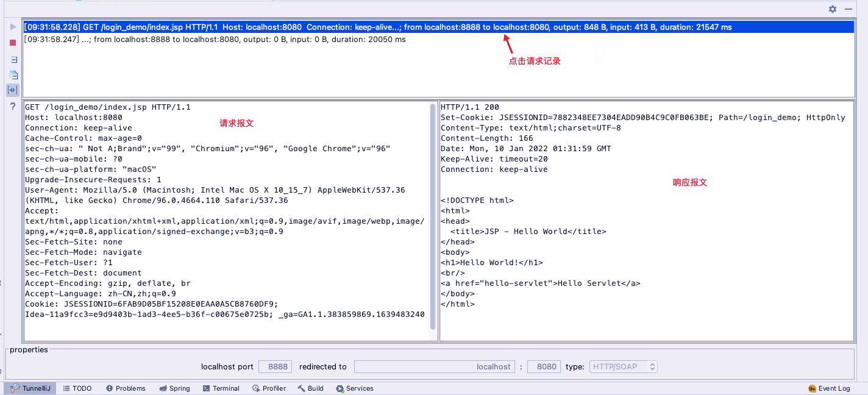Viewport: 868px width, 395px height.
Task: Click the 'Sec-Fetch-Site: none' line
Action: pyautogui.click(x=74, y=242)
